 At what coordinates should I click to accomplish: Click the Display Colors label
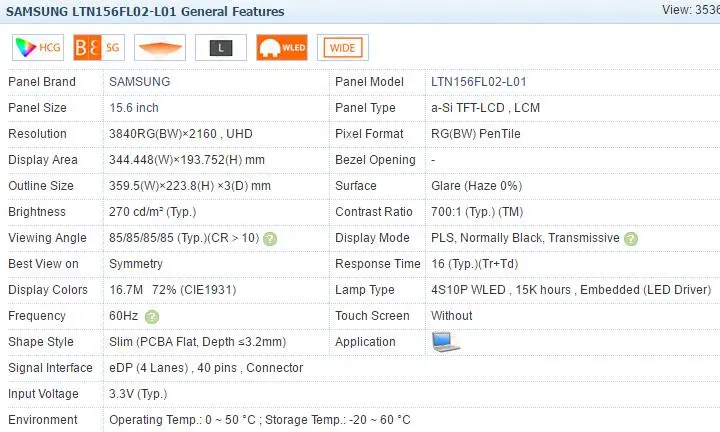48,290
